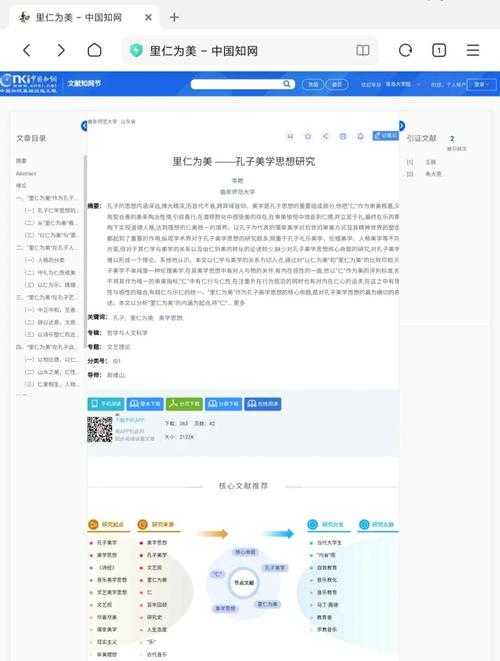Click the full-text download button
Viewport: 500px width, 661px height.
145,404
